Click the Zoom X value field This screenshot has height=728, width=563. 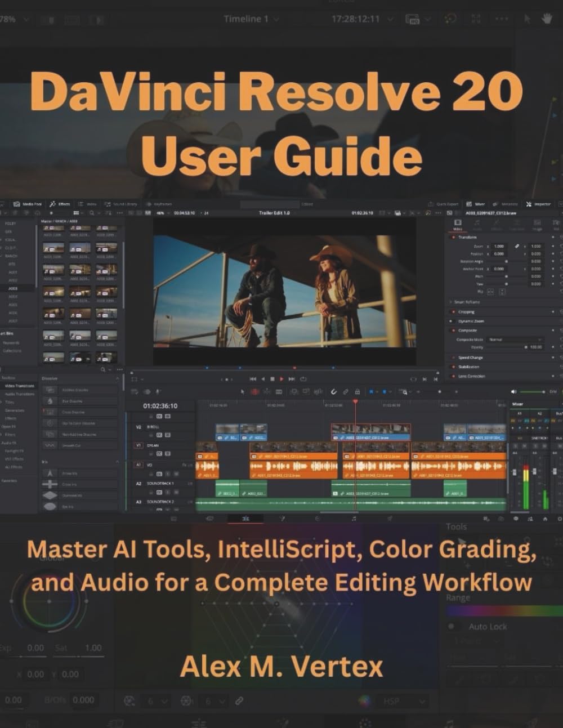tap(499, 247)
